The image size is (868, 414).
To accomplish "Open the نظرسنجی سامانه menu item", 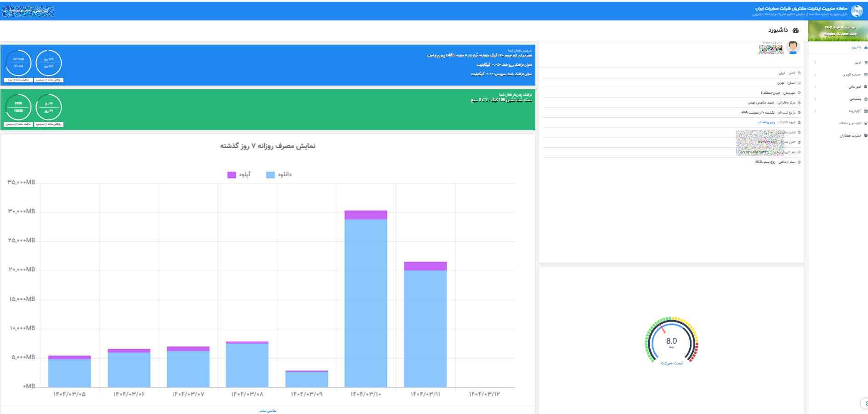I will coord(850,123).
